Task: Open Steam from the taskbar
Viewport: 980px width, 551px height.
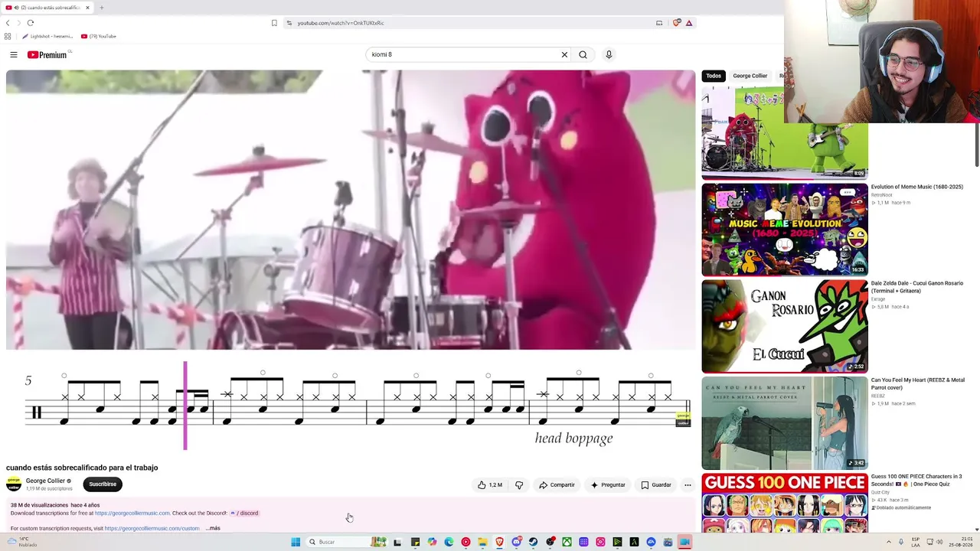Action: [x=534, y=542]
